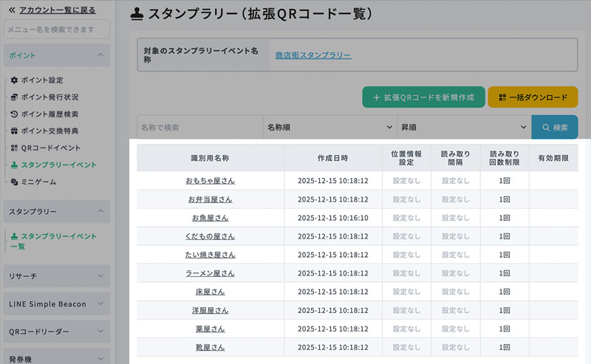This screenshot has width=591, height=364.
Task: Open the 名称順 sort field dropdown
Action: 329,128
